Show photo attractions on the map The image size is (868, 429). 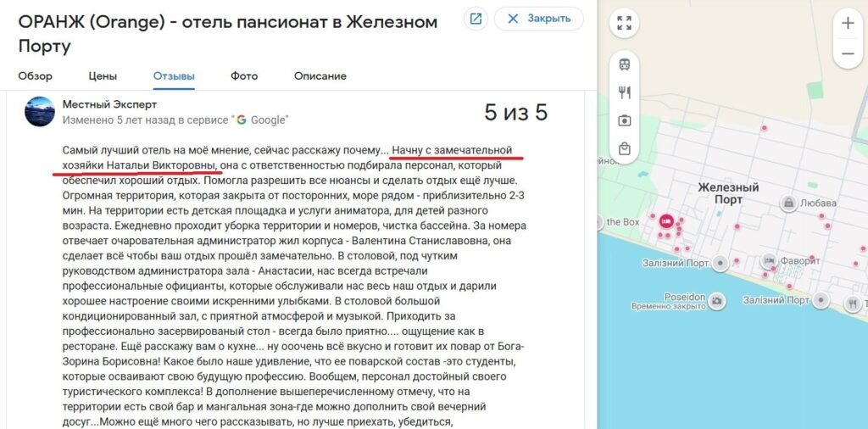625,120
